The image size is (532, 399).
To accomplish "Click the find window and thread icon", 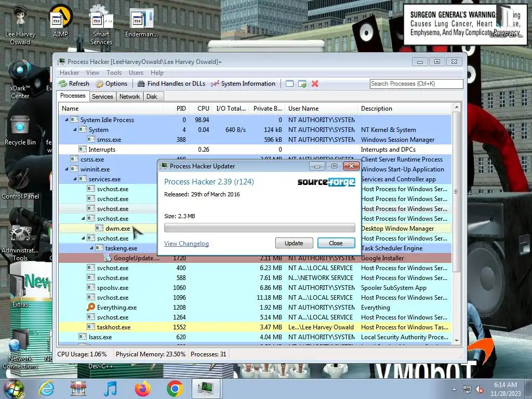I will point(302,84).
